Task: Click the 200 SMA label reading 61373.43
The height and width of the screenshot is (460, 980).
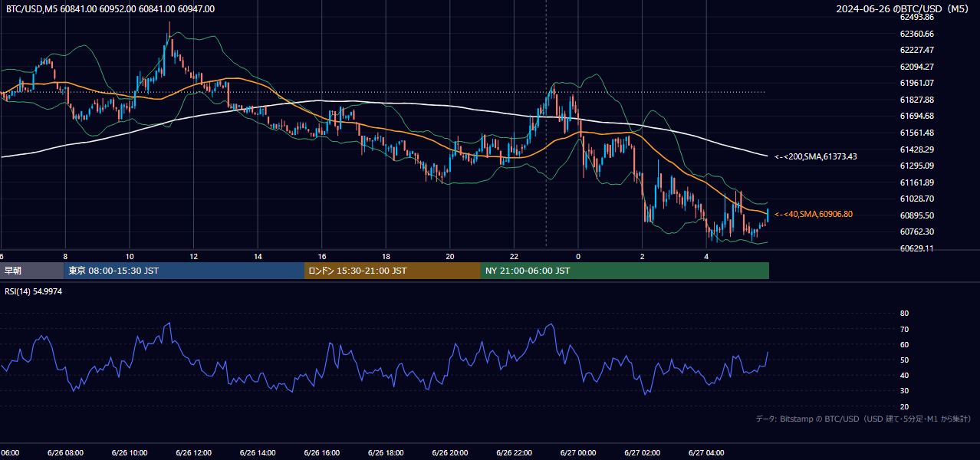Action: (816, 156)
